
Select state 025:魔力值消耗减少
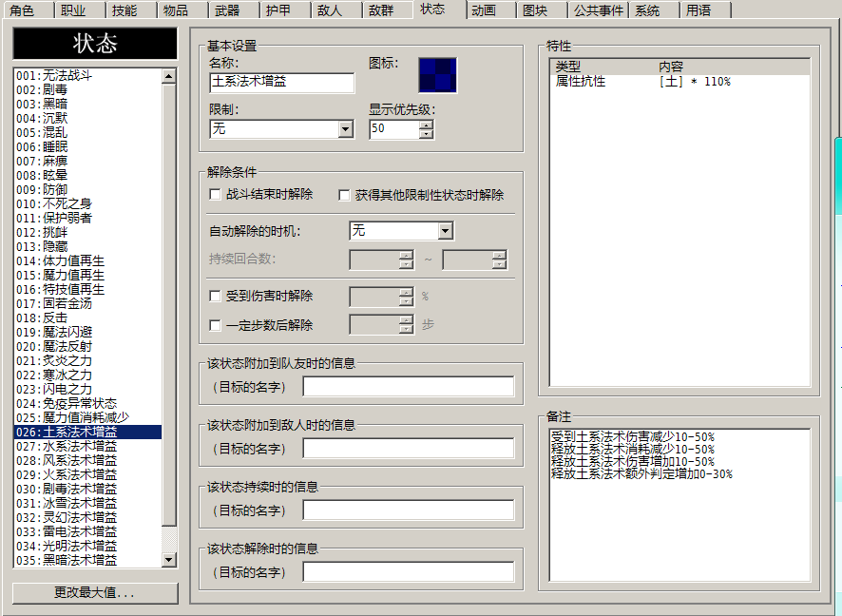click(x=88, y=418)
